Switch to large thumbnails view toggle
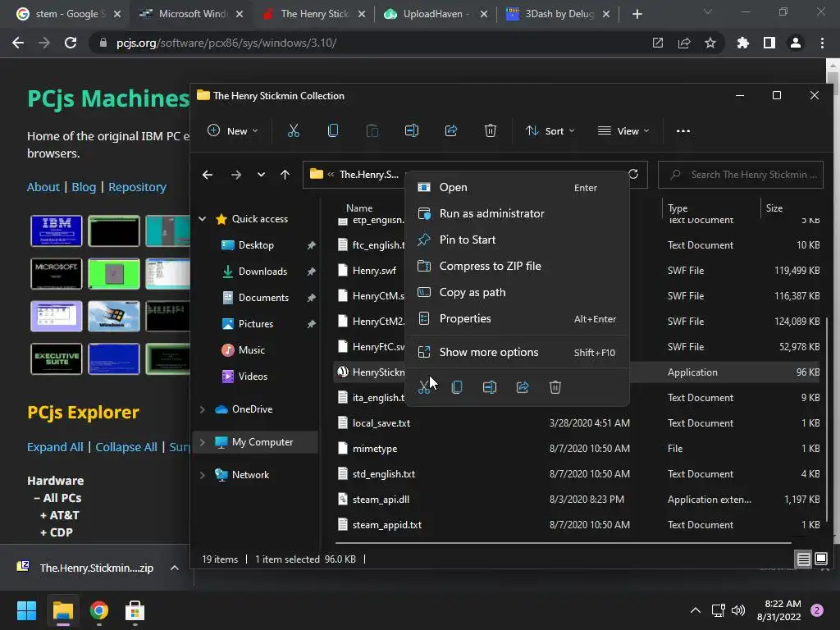Image resolution: width=840 pixels, height=630 pixels. pos(820,559)
